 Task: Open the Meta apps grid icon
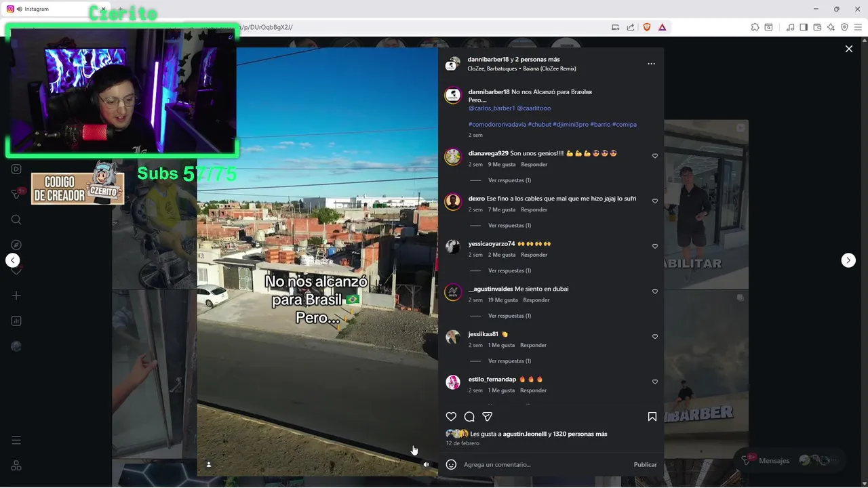click(16, 466)
